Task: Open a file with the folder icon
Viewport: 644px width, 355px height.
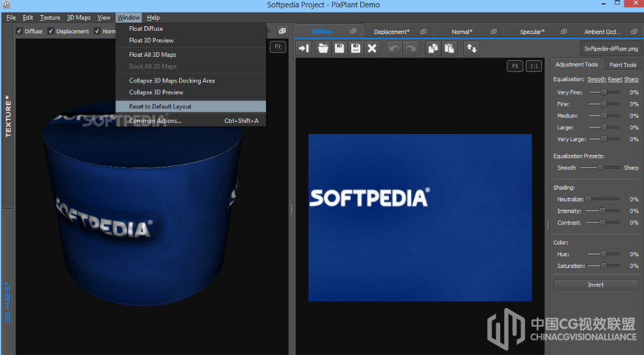Action: (x=323, y=48)
